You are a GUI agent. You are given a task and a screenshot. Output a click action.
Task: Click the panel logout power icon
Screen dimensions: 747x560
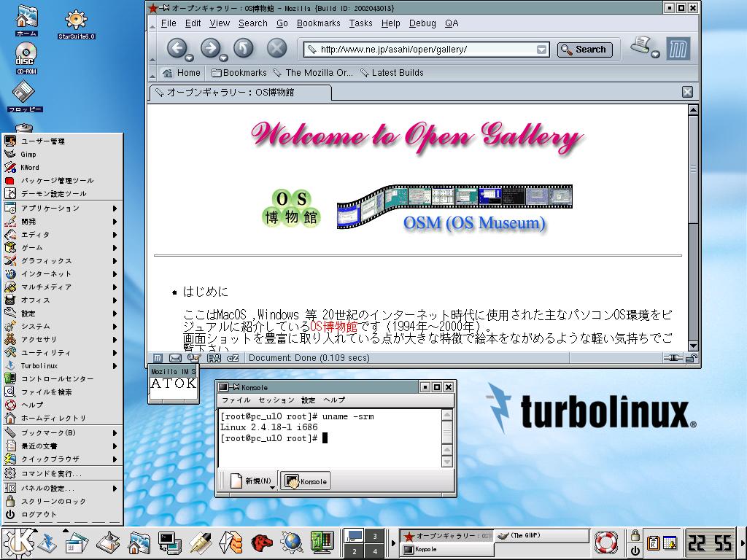[635, 551]
